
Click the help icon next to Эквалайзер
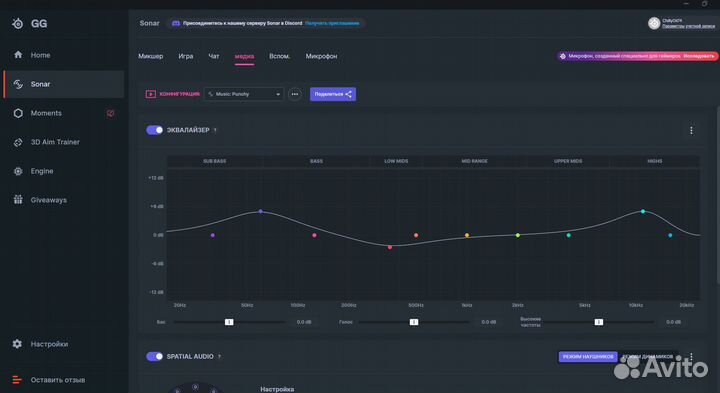[x=215, y=130]
